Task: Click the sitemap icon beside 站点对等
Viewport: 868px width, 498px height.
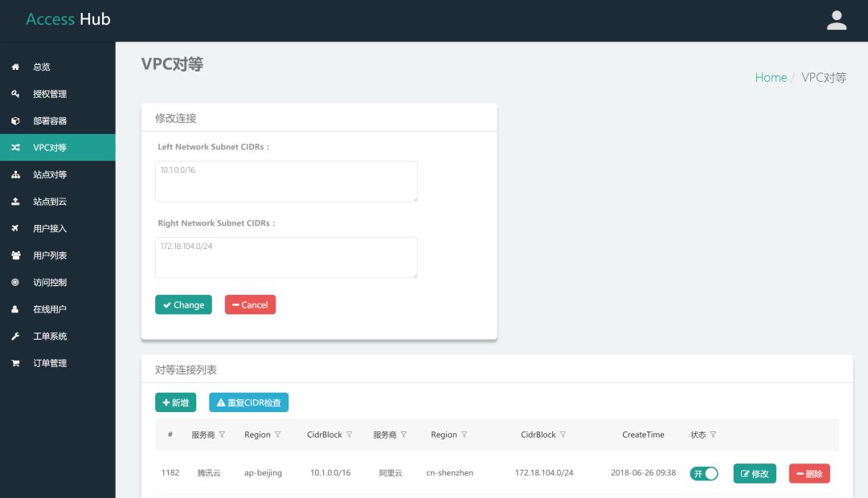Action: [x=15, y=174]
